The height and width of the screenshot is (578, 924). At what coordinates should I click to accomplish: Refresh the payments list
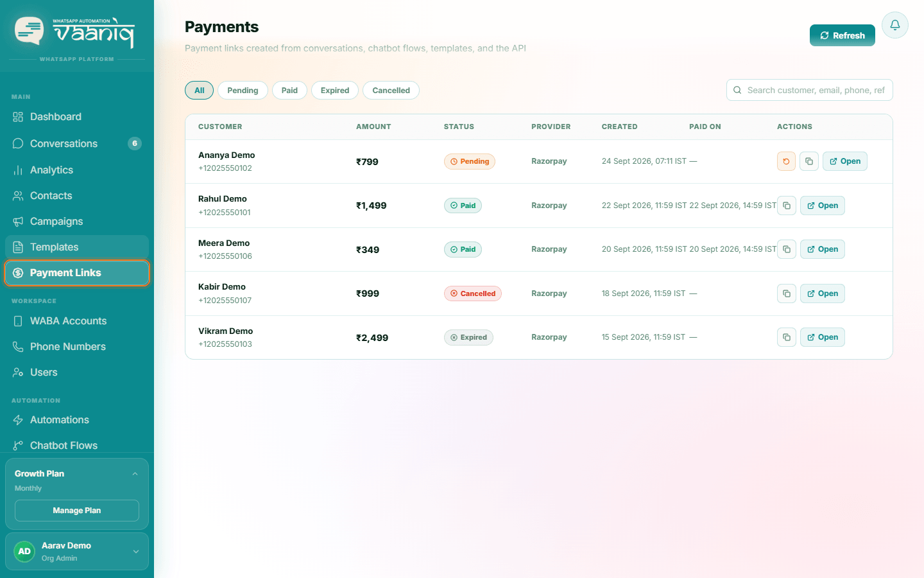[x=843, y=35]
